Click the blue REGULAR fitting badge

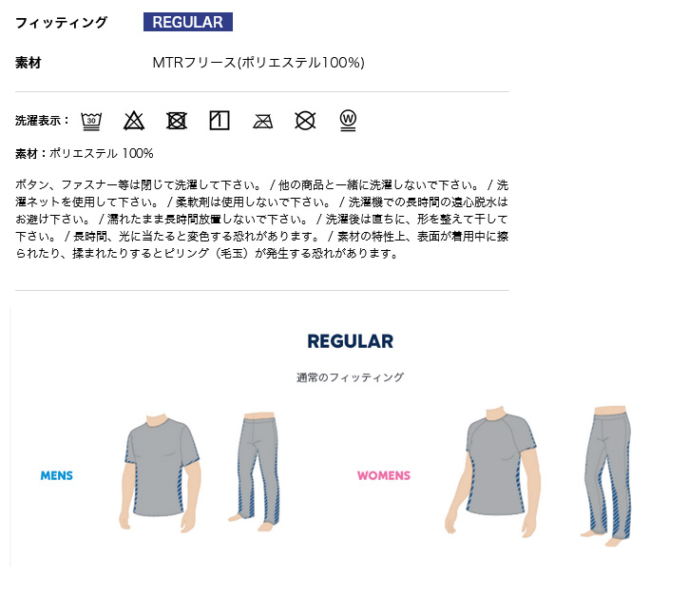188,22
